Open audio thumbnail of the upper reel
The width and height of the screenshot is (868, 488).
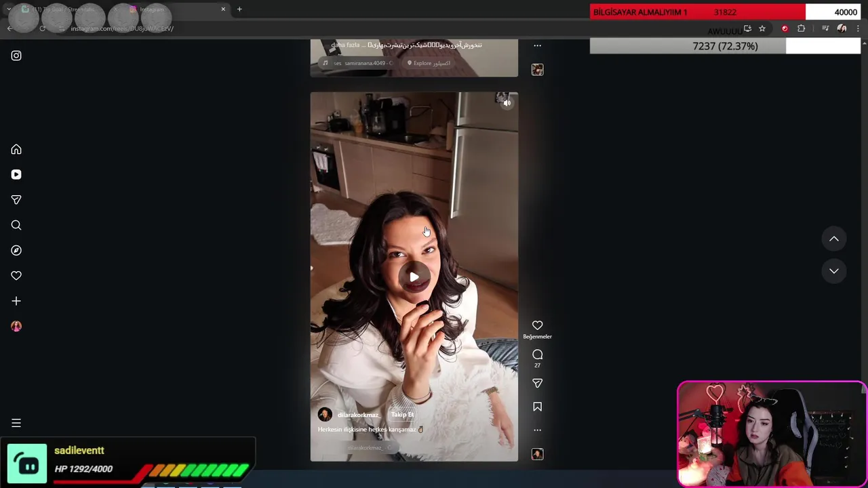[537, 70]
